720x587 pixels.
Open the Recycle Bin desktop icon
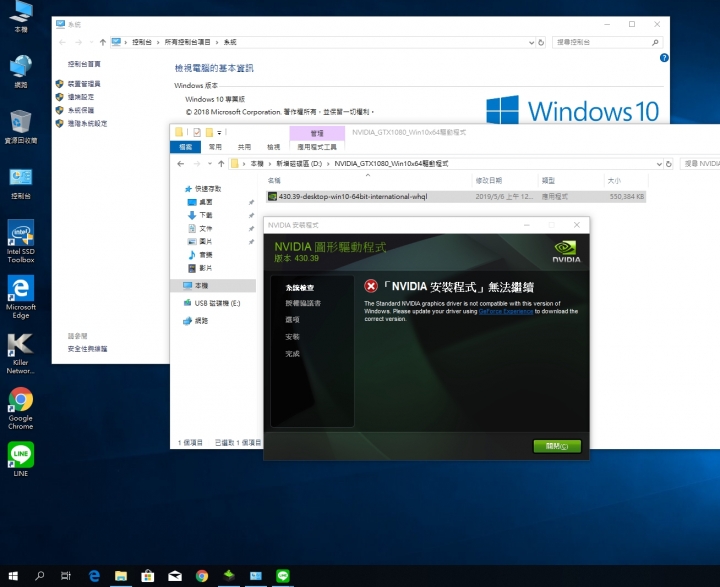pos(21,127)
